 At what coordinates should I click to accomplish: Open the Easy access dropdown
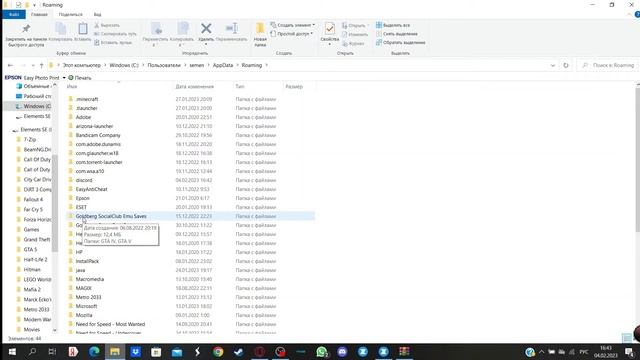coord(292,34)
